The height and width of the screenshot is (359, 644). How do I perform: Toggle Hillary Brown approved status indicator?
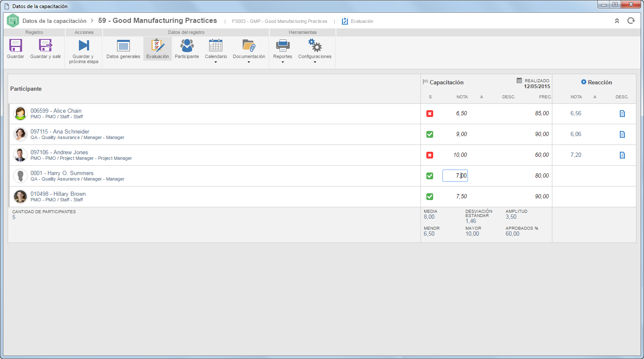coord(430,197)
